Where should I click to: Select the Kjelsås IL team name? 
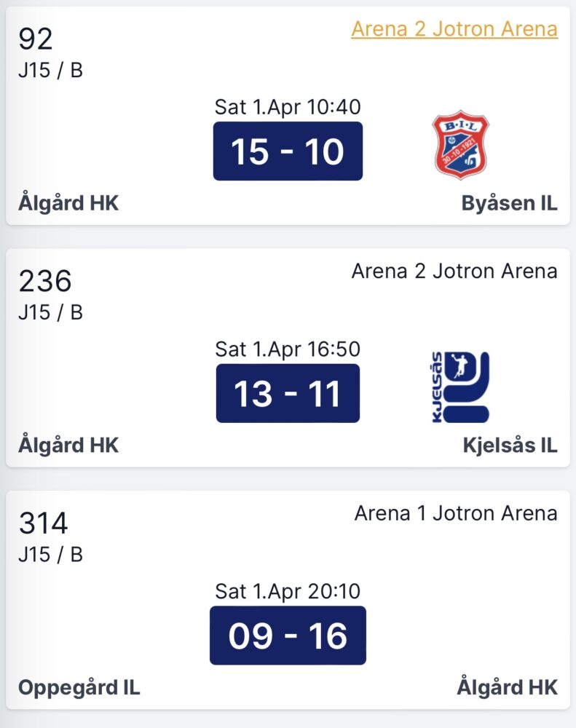point(510,446)
